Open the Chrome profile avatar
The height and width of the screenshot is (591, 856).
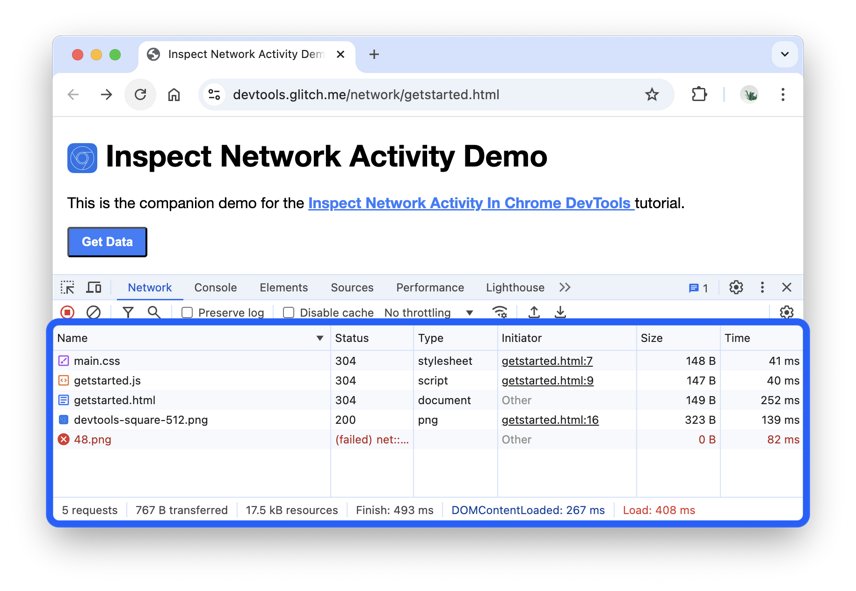click(750, 94)
